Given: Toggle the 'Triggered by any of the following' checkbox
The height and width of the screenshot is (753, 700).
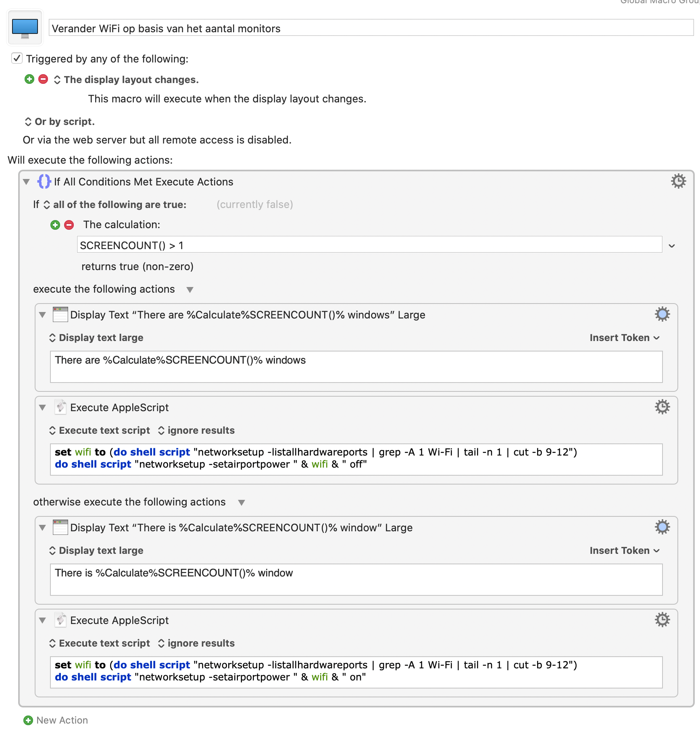Looking at the screenshot, I should pyautogui.click(x=17, y=58).
